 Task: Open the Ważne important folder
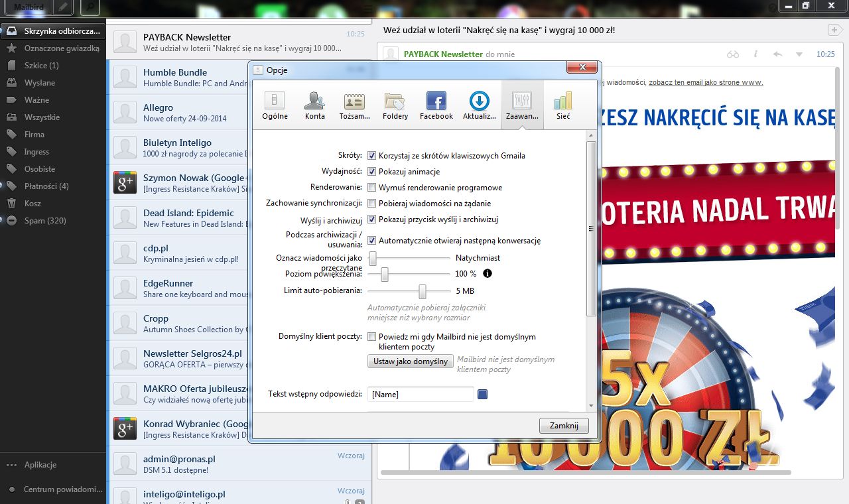53,99
